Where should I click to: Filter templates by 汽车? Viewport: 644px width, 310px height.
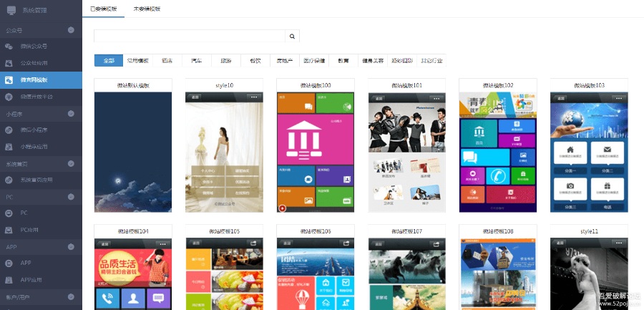click(197, 60)
